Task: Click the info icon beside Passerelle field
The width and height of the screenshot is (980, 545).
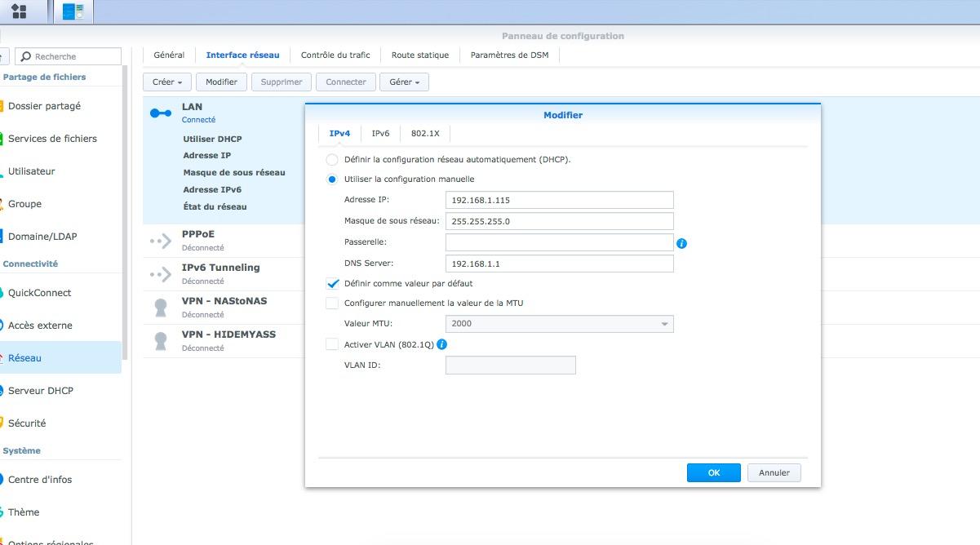Action: click(x=682, y=243)
